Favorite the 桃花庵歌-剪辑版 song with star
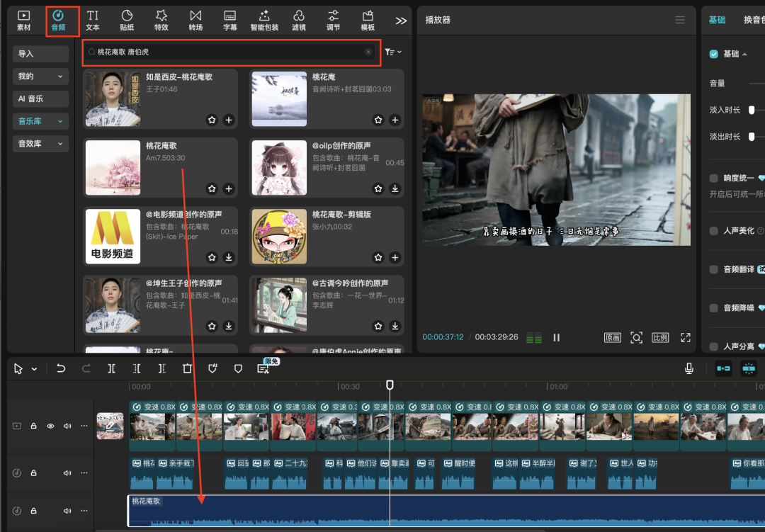Image resolution: width=765 pixels, height=532 pixels. [378, 257]
